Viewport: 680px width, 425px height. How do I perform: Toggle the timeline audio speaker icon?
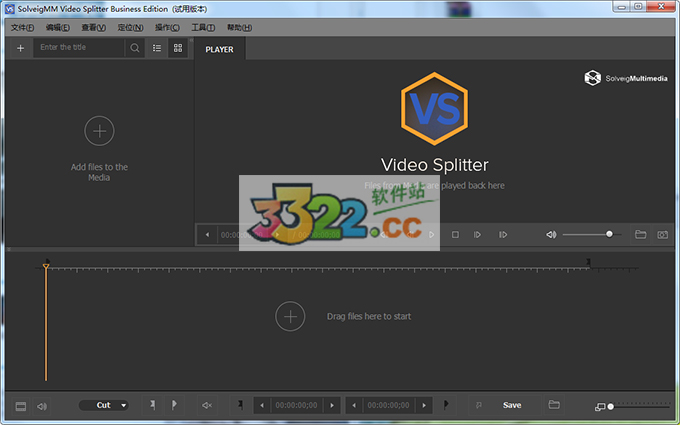(x=42, y=406)
